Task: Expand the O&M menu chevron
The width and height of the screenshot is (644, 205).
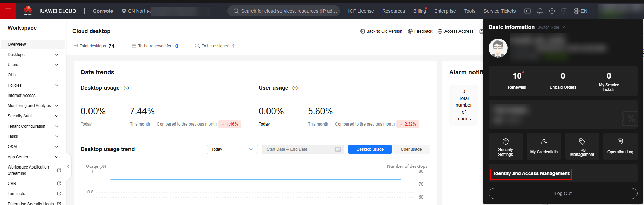Action: [57, 147]
